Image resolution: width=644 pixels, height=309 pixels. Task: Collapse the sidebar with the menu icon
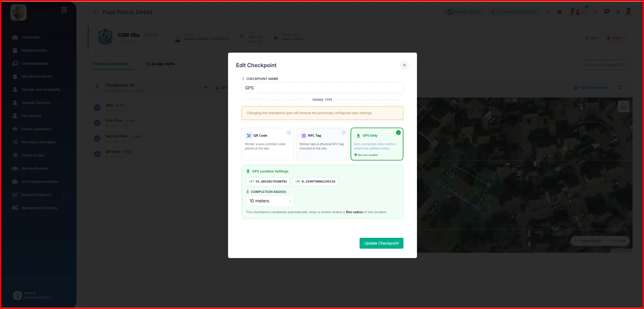tap(64, 10)
